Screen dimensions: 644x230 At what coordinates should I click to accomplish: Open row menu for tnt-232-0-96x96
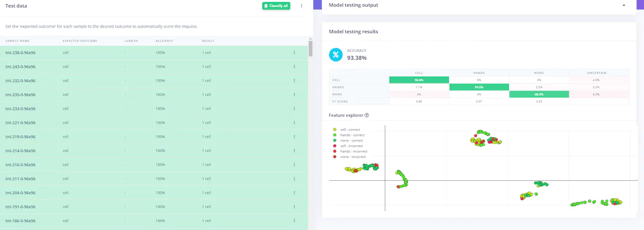[294, 81]
